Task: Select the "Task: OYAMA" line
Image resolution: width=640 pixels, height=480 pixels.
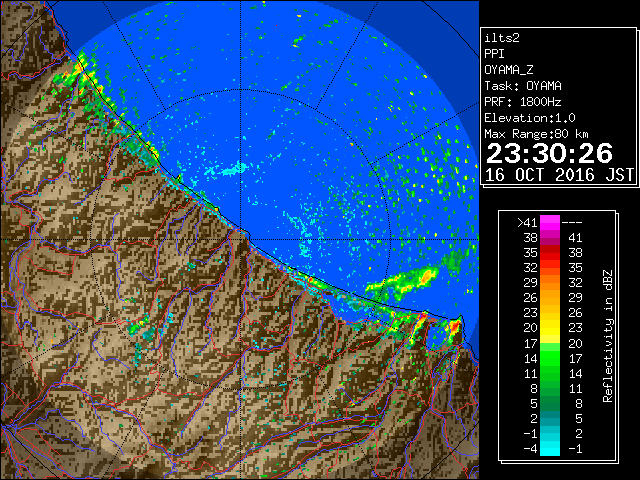Action: (x=523, y=86)
